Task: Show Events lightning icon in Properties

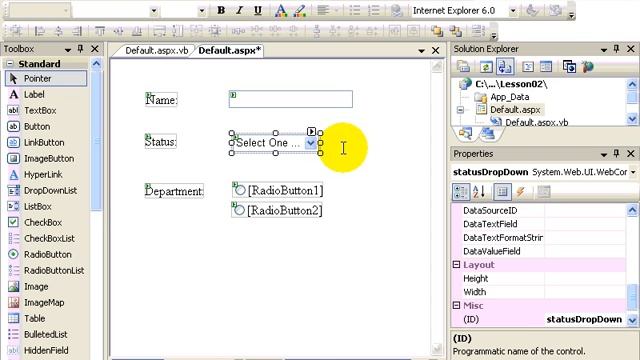Action: [x=521, y=191]
